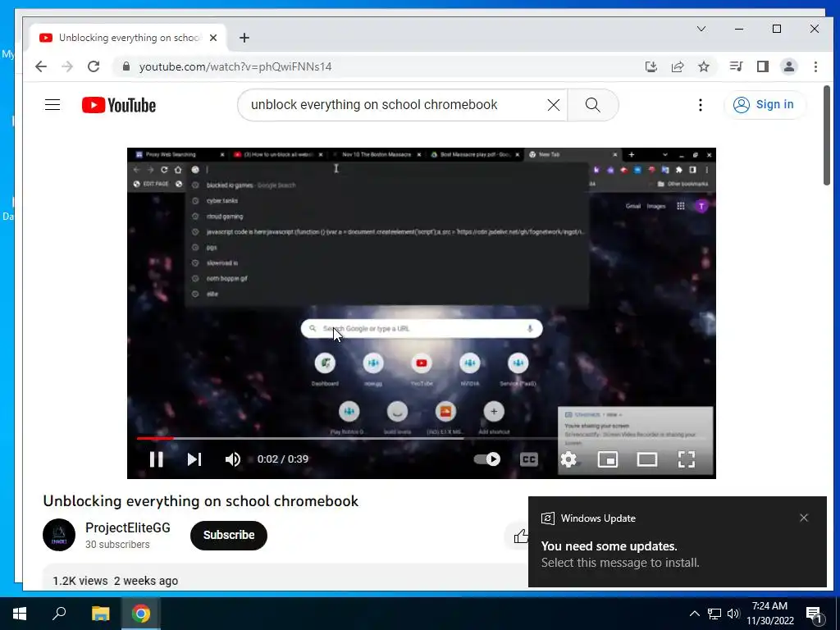
Task: Open File Explorer from taskbar
Action: pos(100,614)
